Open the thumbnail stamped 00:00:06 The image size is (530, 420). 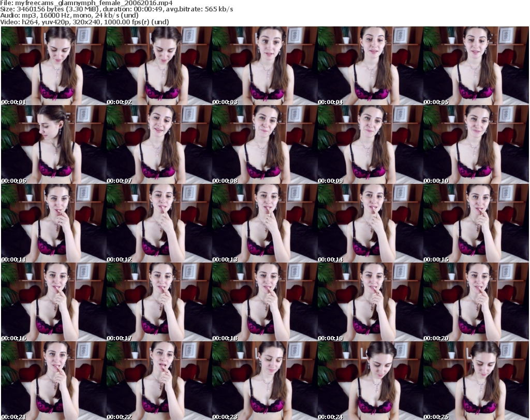coord(53,144)
